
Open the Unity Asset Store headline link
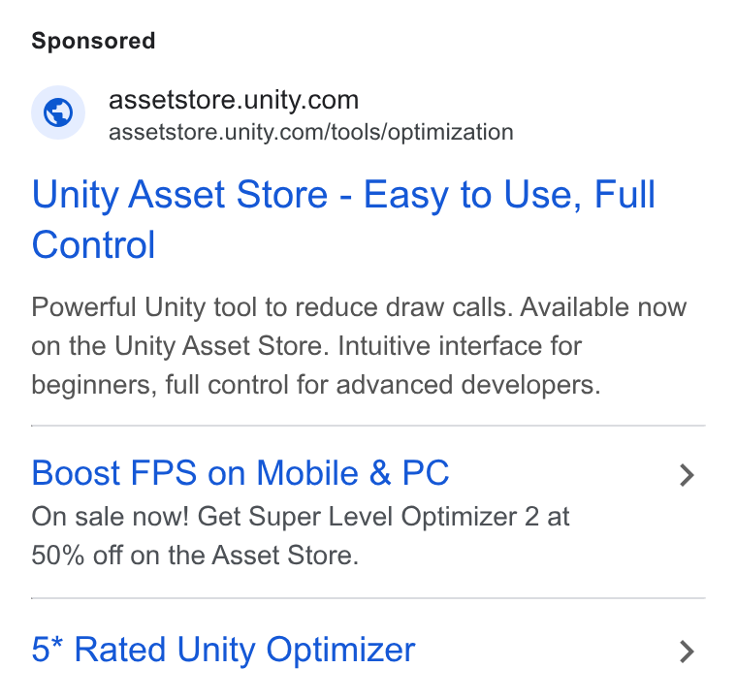(343, 219)
